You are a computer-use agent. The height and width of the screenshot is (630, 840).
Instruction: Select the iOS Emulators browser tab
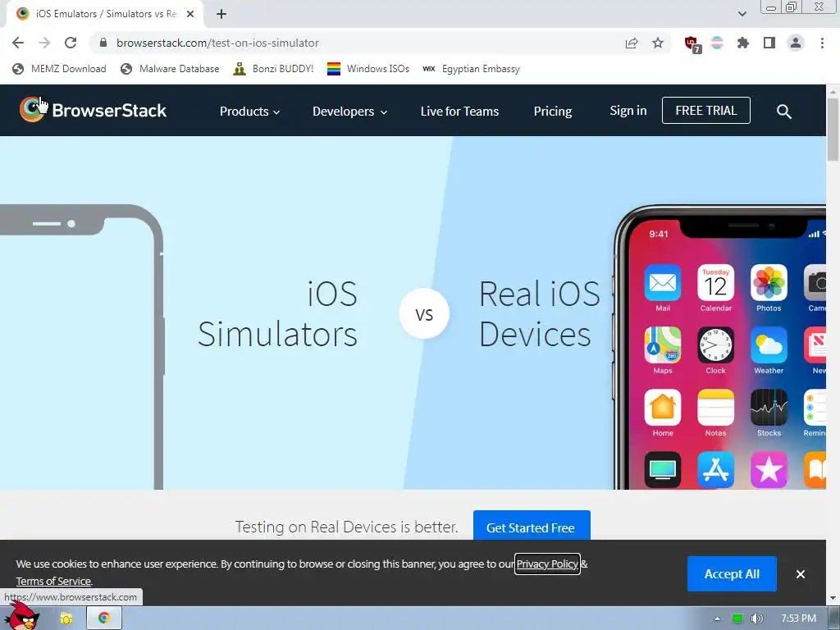click(104, 14)
